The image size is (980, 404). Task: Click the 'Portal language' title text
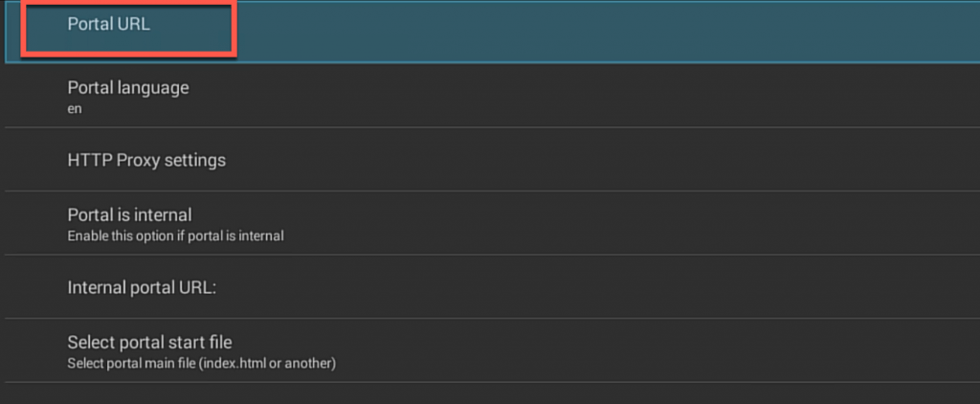click(128, 87)
